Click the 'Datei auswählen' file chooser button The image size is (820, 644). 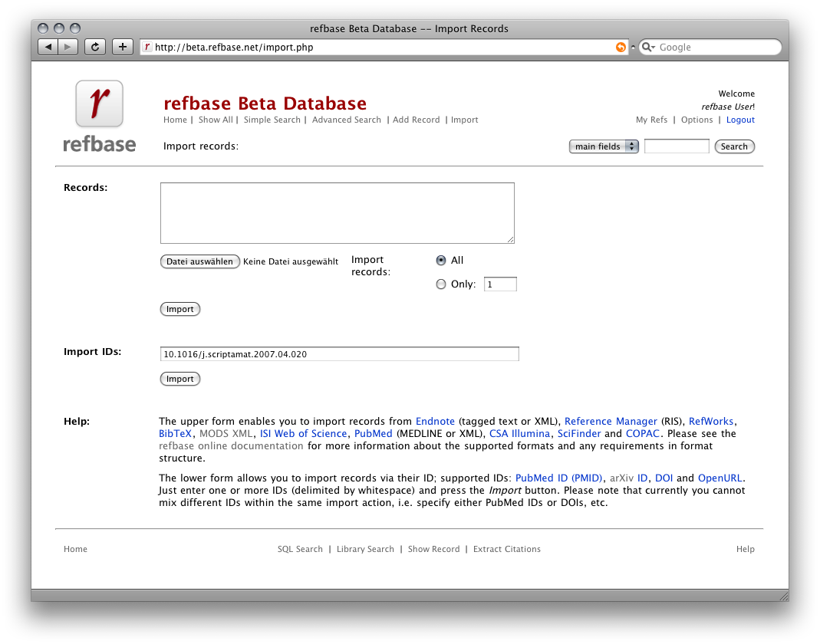[199, 261]
